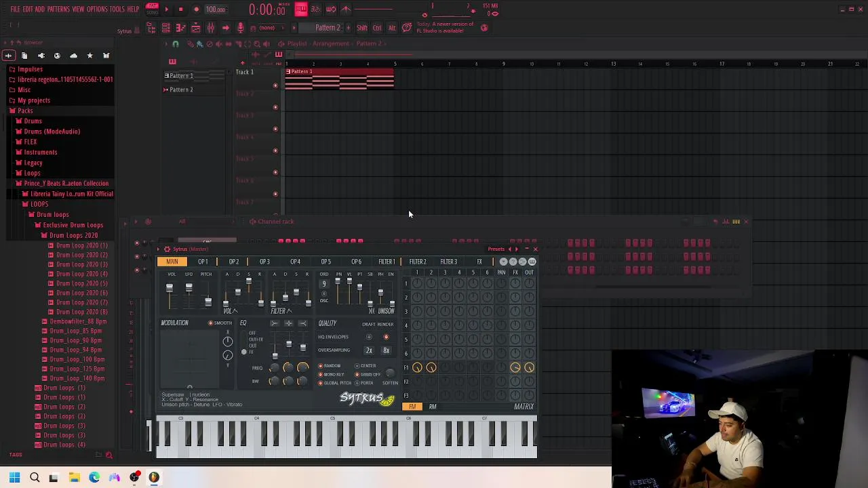868x488 pixels.
Task: Click the Sytrus VOL slider handle
Action: point(170,287)
